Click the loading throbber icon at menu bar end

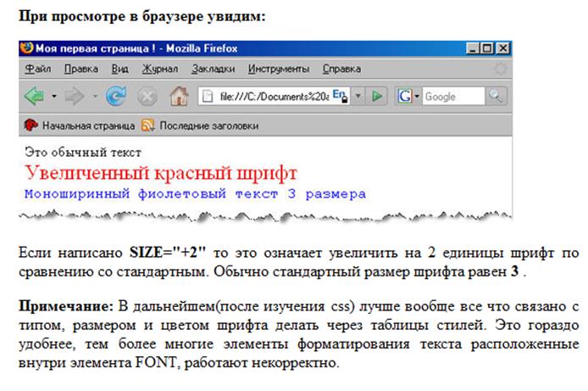(500, 69)
